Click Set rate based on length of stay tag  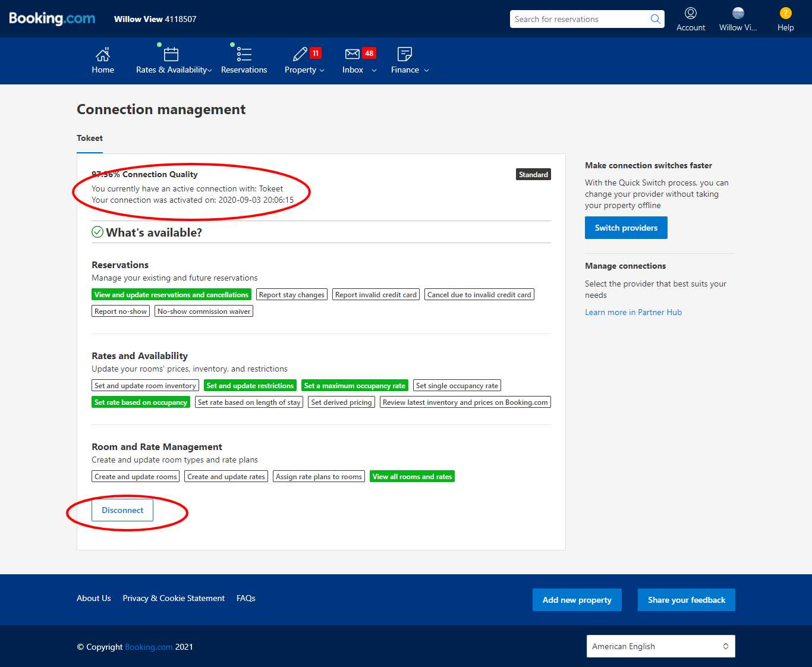249,402
